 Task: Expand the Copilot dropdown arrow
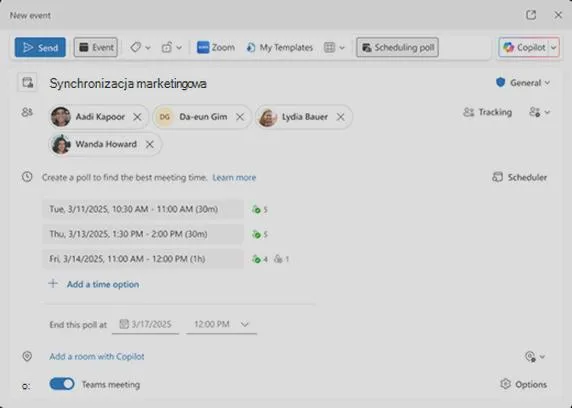click(554, 47)
